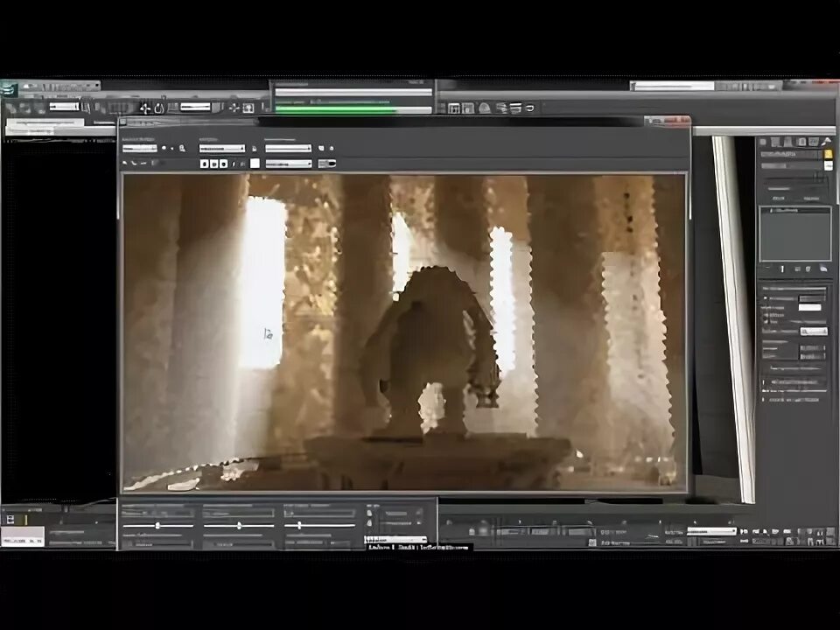The height and width of the screenshot is (630, 840).
Task: Switch to the Modify command panel tab
Action: (x=775, y=142)
